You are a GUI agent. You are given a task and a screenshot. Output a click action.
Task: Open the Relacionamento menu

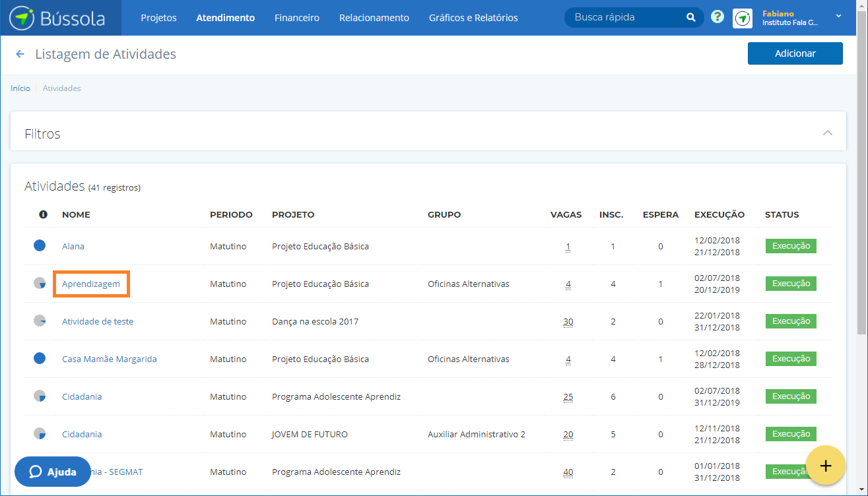pos(374,18)
